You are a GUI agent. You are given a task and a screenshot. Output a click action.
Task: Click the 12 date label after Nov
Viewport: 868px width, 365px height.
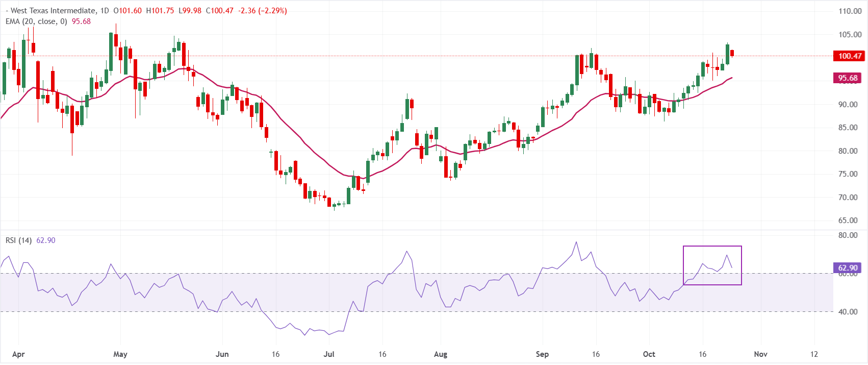point(814,354)
